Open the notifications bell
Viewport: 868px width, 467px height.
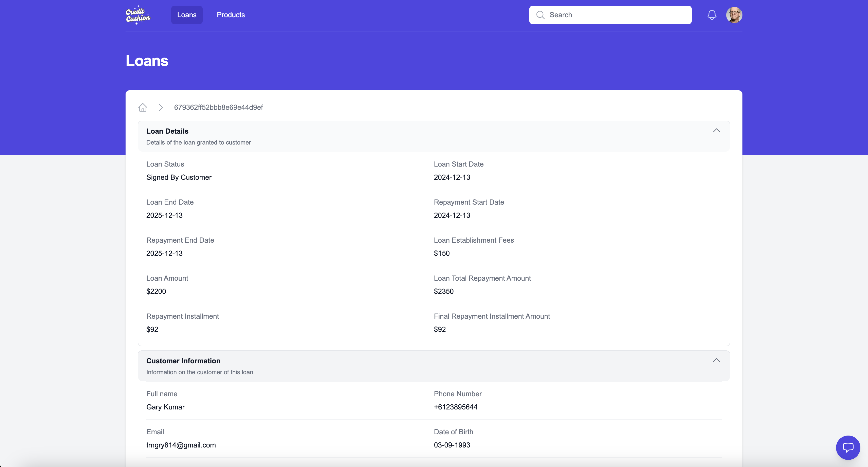point(712,15)
